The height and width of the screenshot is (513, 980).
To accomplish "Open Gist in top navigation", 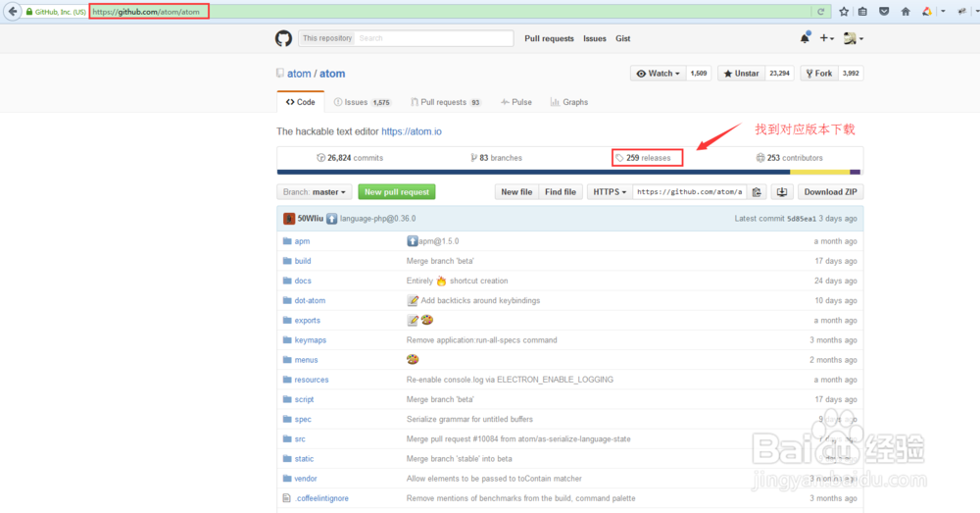I will (622, 38).
